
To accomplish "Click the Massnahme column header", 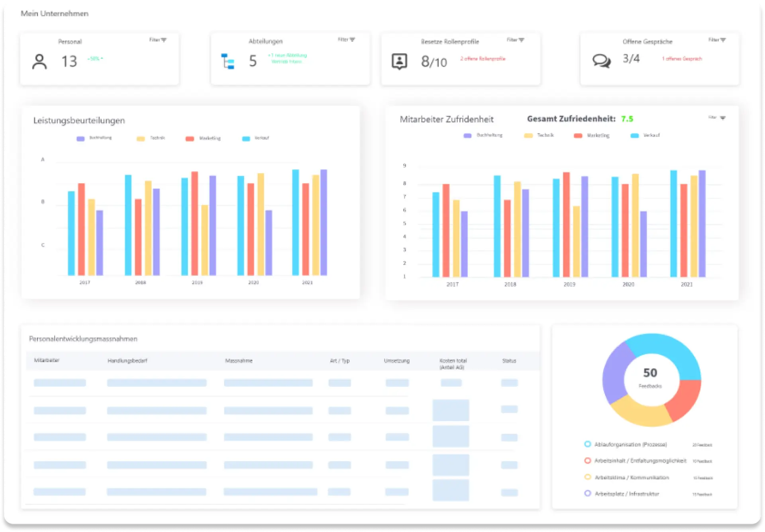I will tap(239, 361).
